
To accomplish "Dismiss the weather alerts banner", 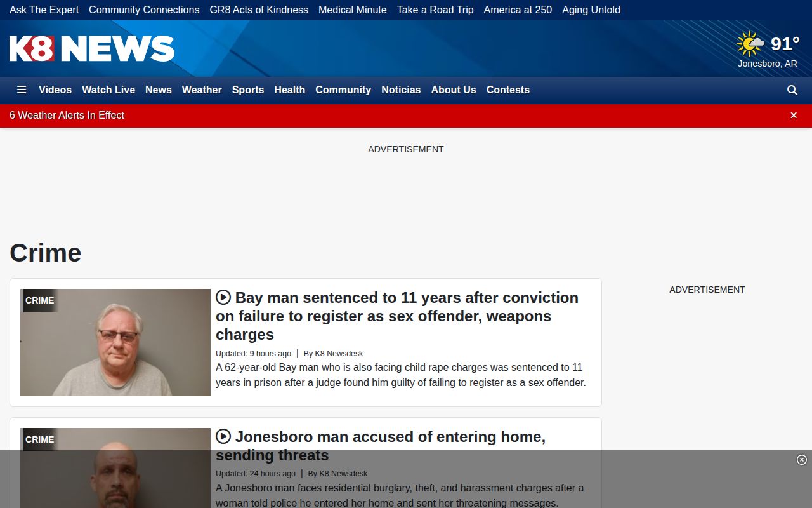I will click(x=794, y=115).
